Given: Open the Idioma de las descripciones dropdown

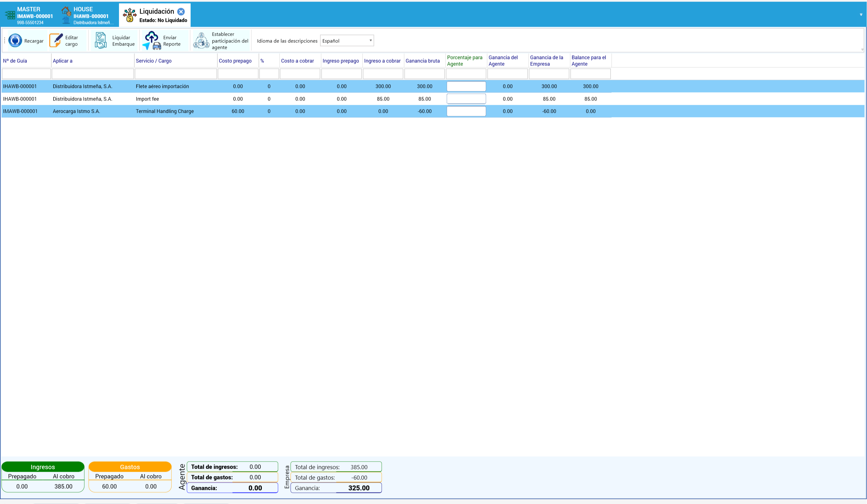Looking at the screenshot, I should coord(347,41).
